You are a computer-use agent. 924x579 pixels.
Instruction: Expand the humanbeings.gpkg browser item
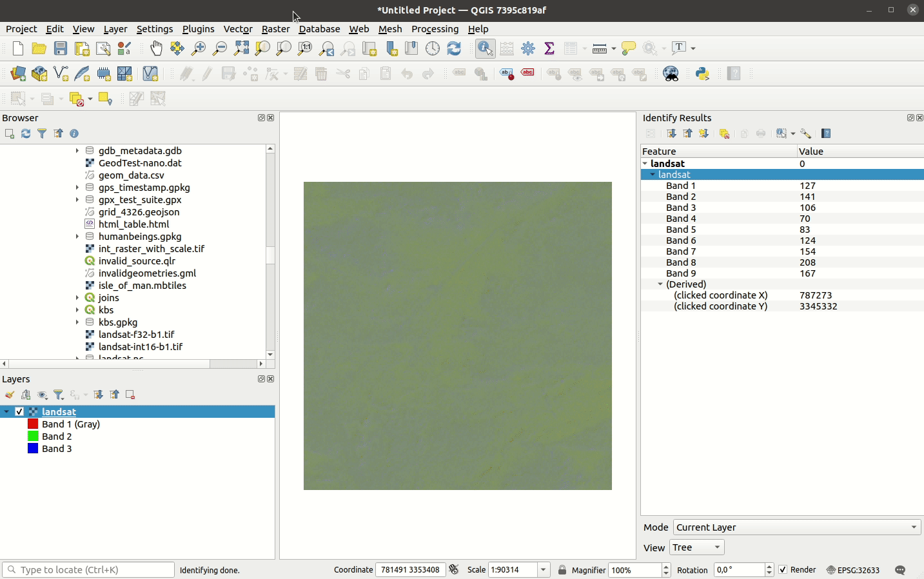pos(77,237)
